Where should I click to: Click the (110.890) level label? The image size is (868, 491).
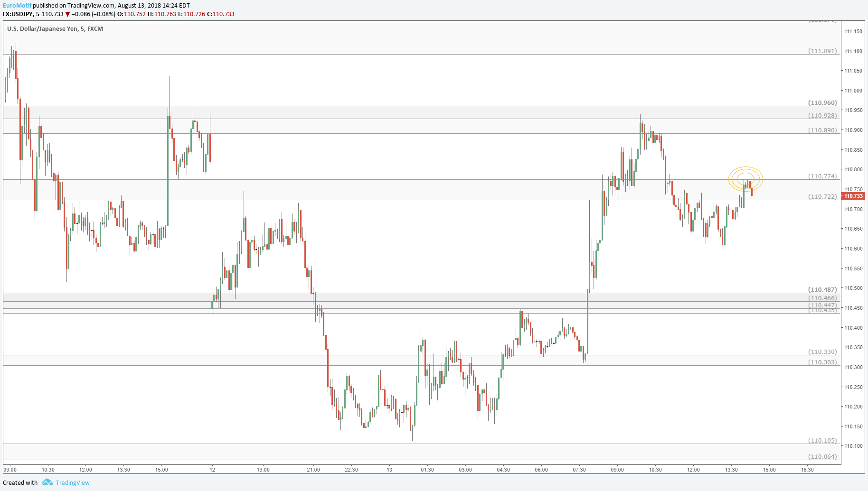point(823,130)
